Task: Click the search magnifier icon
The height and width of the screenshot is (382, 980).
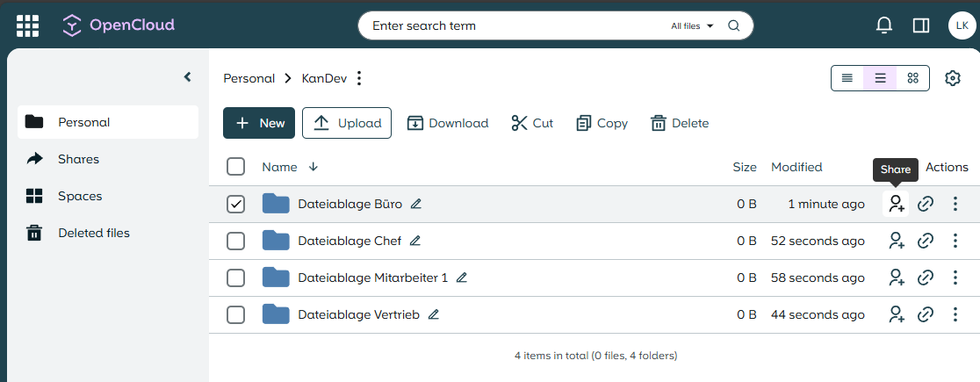Action: tap(734, 25)
